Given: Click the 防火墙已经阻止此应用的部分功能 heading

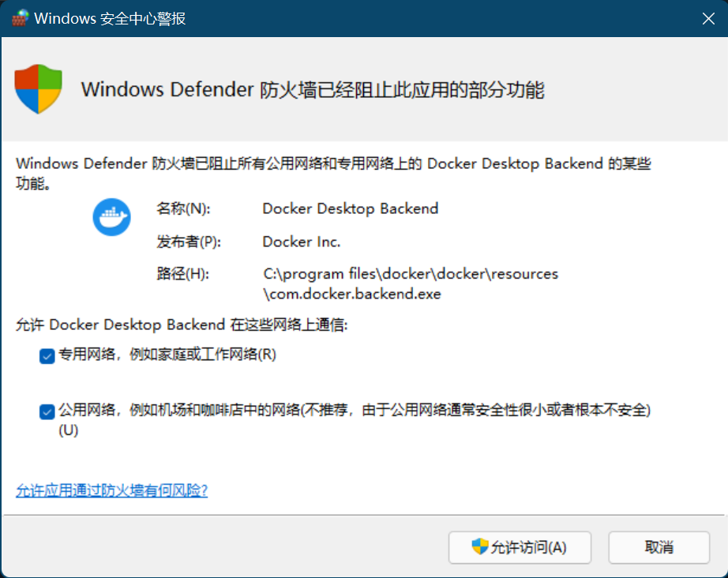Looking at the screenshot, I should coord(313,89).
